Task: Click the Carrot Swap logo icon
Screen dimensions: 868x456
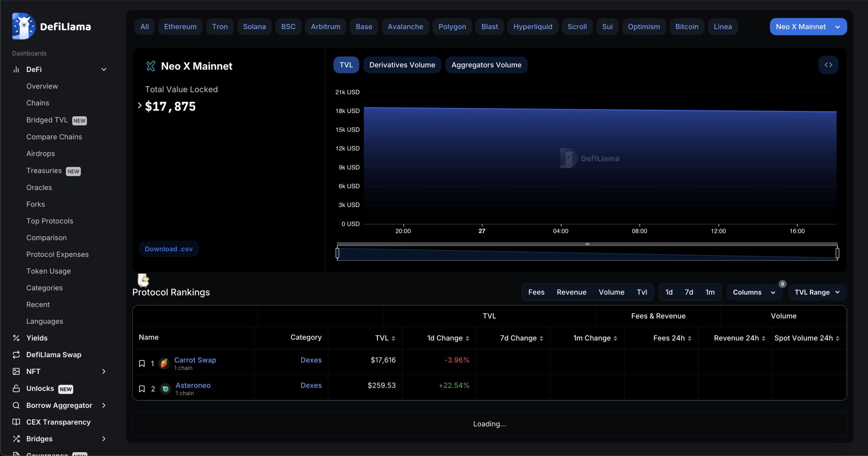Action: tap(164, 363)
